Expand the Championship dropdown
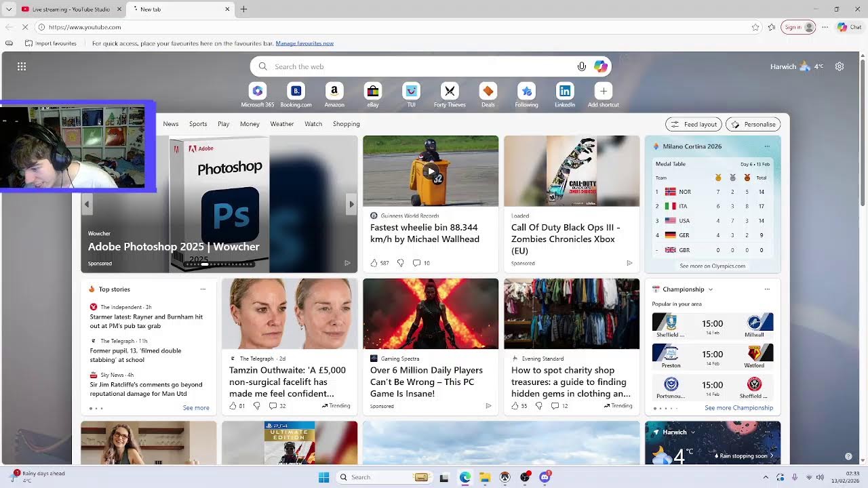This screenshot has width=868, height=488. tap(710, 289)
